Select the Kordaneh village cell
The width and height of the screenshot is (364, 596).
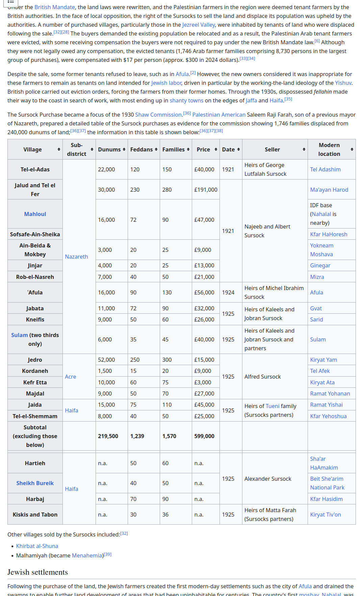tap(35, 371)
